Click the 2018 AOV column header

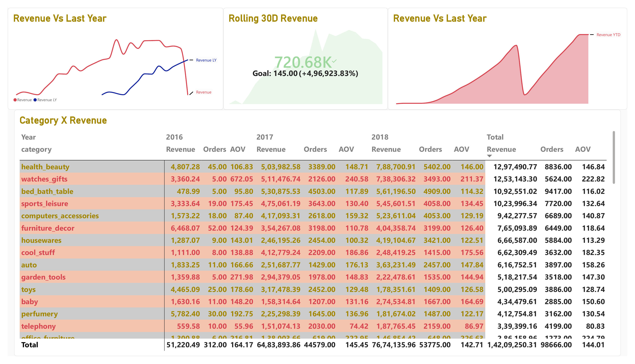tap(461, 149)
